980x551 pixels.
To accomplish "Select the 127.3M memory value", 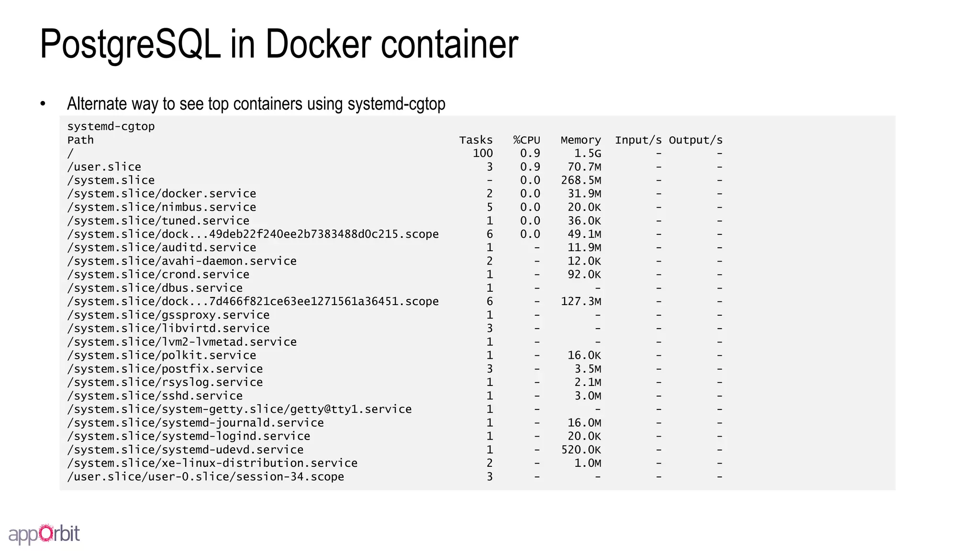I will (581, 302).
